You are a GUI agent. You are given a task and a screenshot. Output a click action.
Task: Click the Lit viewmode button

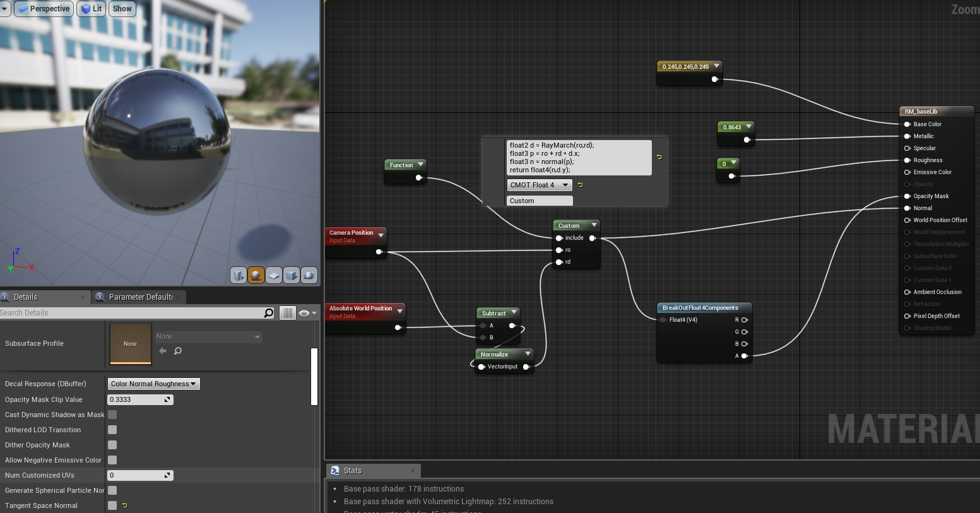click(90, 8)
